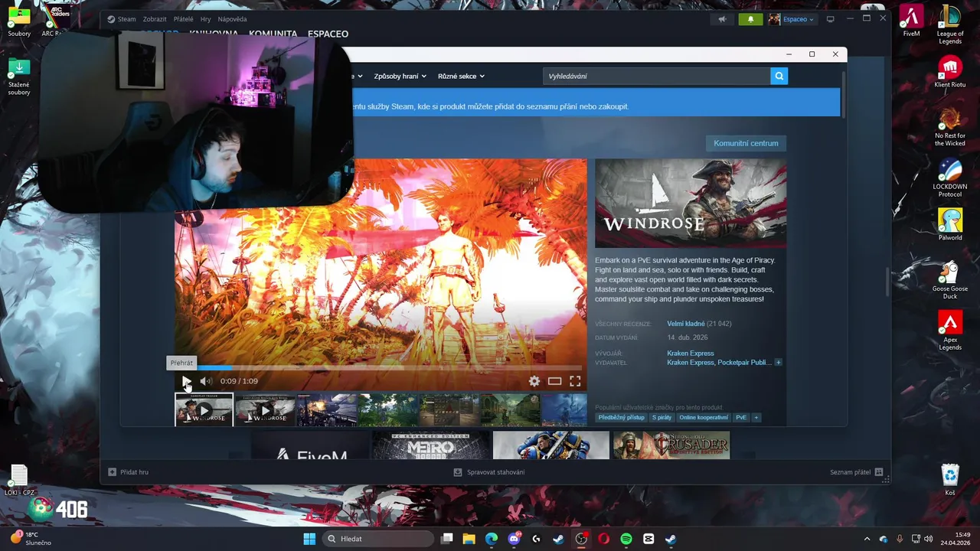Open No Rest for the Wicked shortcut

click(950, 126)
